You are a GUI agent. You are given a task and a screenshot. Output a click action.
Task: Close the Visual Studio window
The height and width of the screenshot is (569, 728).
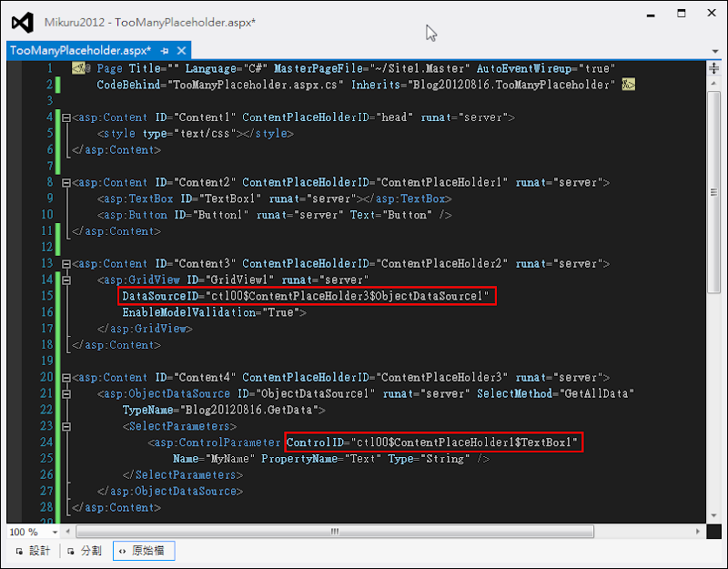pyautogui.click(x=712, y=13)
